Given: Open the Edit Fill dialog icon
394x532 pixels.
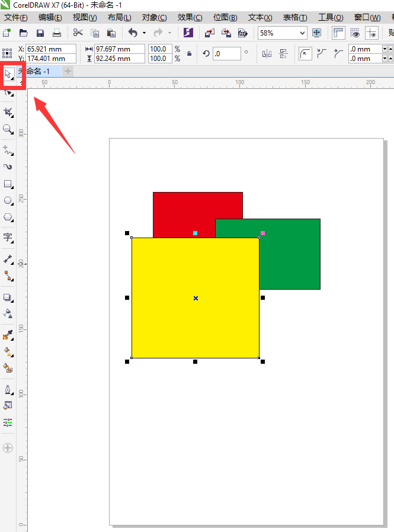Looking at the screenshot, I should [8, 405].
